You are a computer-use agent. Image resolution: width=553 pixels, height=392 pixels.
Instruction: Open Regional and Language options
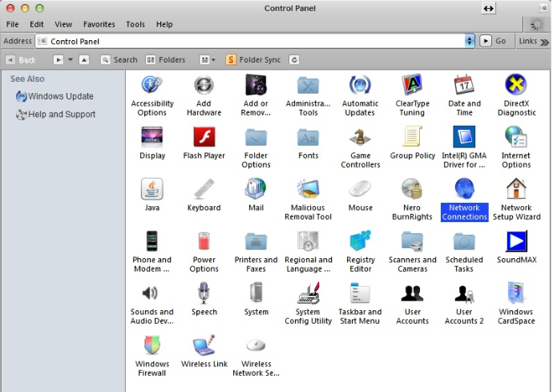(x=308, y=252)
